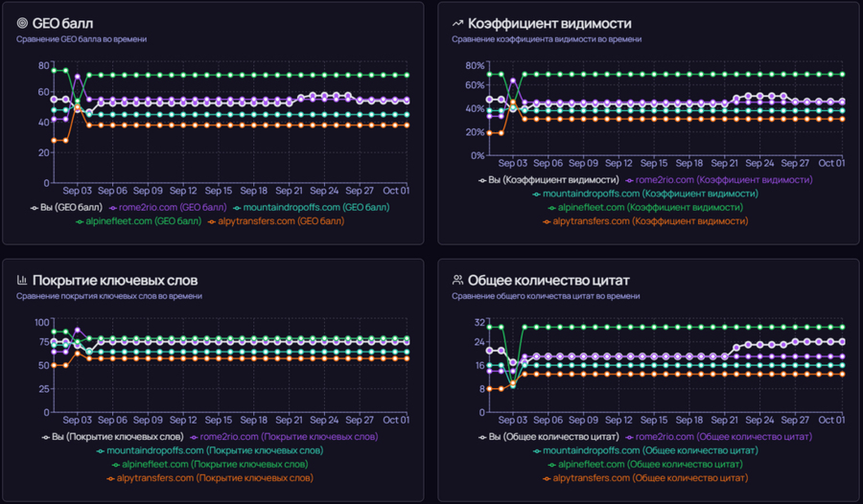
Task: Click Oct 01 label on Коэффициент видимости axis
Action: coord(831,163)
